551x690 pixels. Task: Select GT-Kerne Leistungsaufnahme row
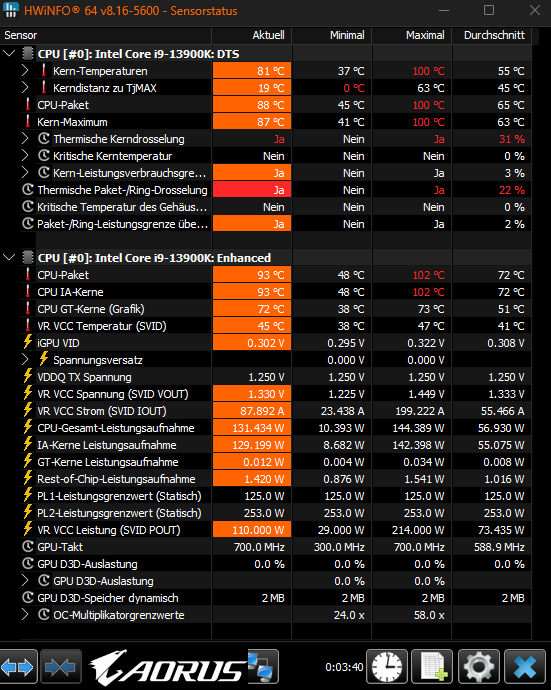pos(276,462)
